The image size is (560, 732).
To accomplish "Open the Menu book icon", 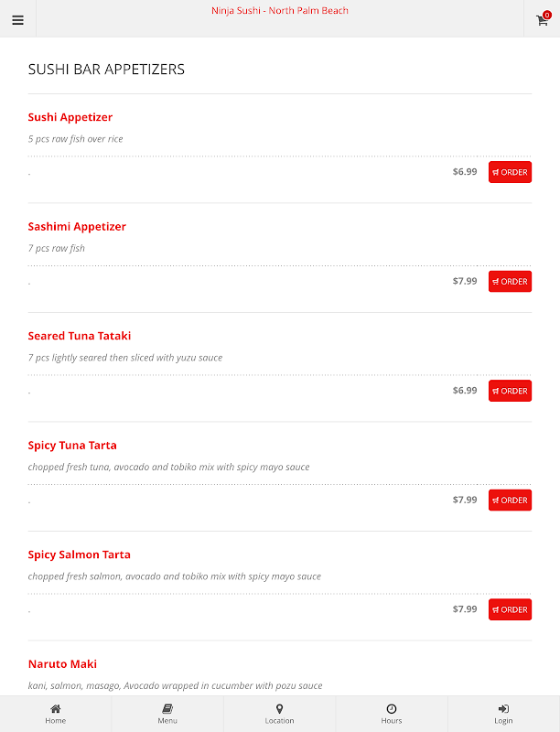I will (167, 709).
